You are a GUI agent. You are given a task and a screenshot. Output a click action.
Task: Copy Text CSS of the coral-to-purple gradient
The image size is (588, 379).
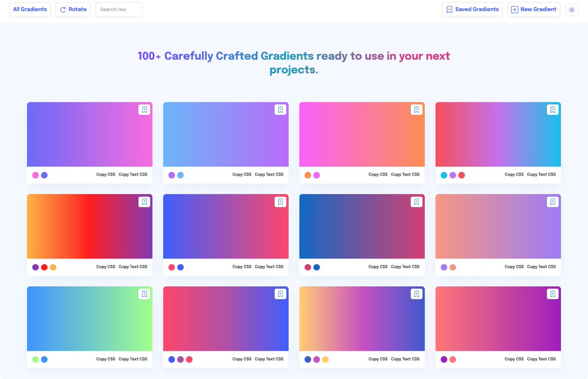click(x=541, y=359)
